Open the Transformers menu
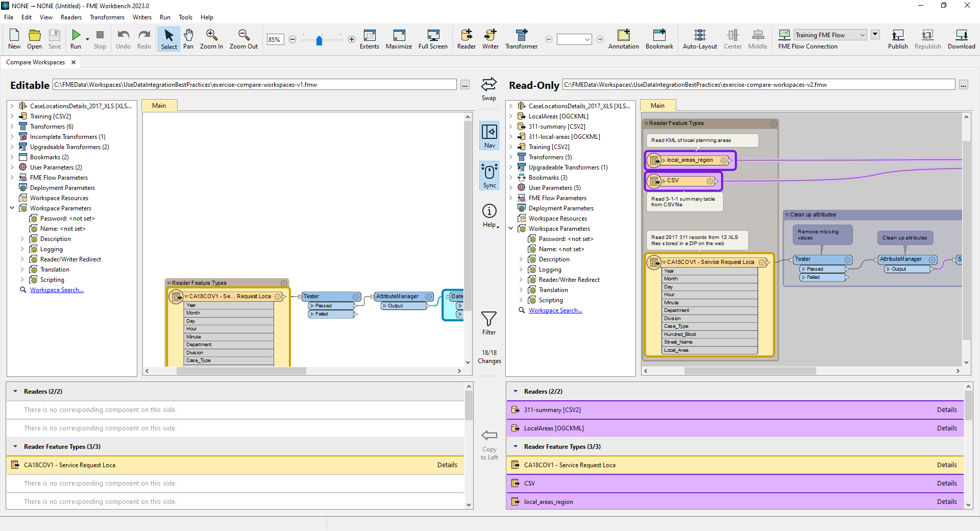Viewport: 980px width, 531px height. [107, 17]
